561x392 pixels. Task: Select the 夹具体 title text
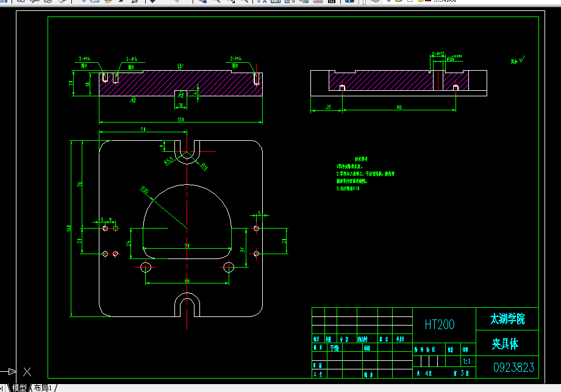tap(505, 344)
